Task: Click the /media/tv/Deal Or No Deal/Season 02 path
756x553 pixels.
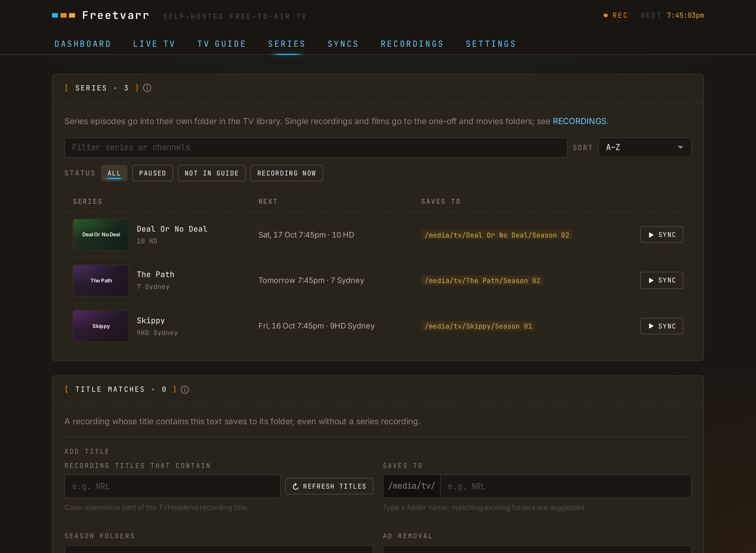Action: (497, 235)
